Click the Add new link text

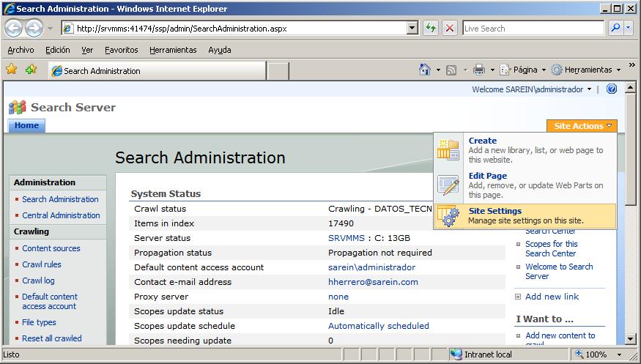(552, 297)
